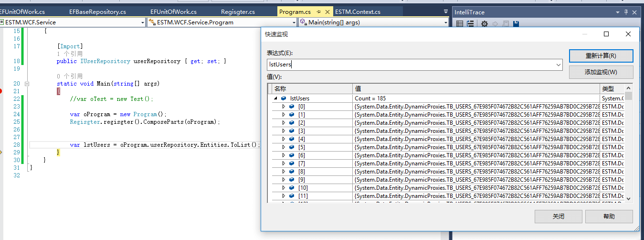The height and width of the screenshot is (240, 644).
Task: Click the IntelliTrace settings gear icon
Action: pyautogui.click(x=485, y=23)
